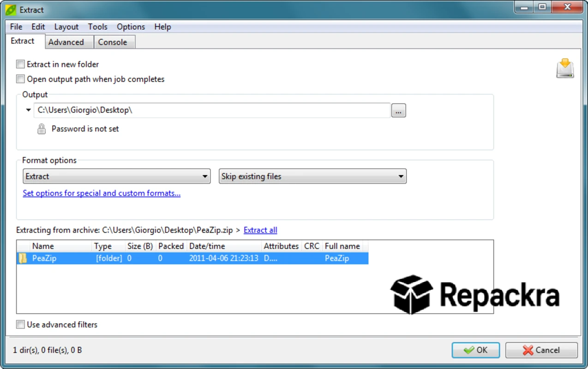The height and width of the screenshot is (369, 588).
Task: Click the Extract all link
Action: point(260,230)
